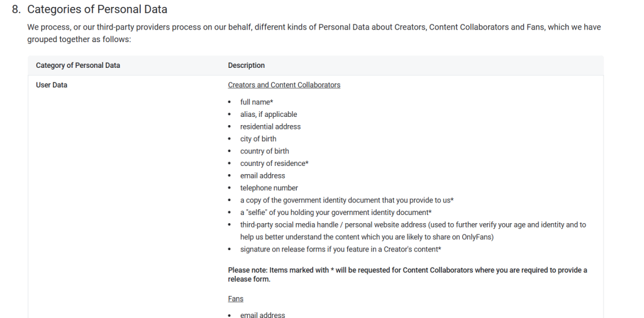Viewport: 644px width, 318px height.
Task: Click the "Categories of Personal Data" section heading
Action: coord(97,9)
